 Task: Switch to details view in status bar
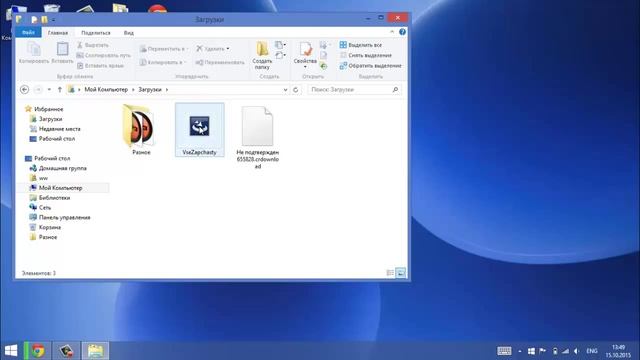click(390, 273)
